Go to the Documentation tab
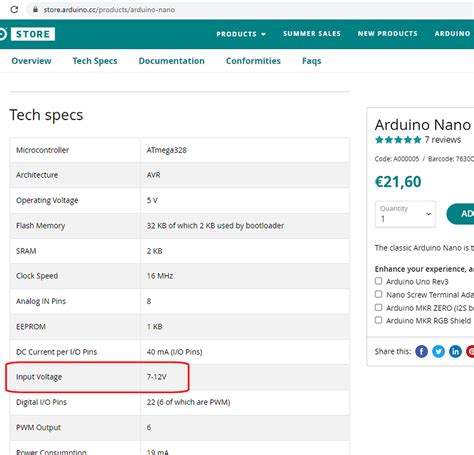 172,61
